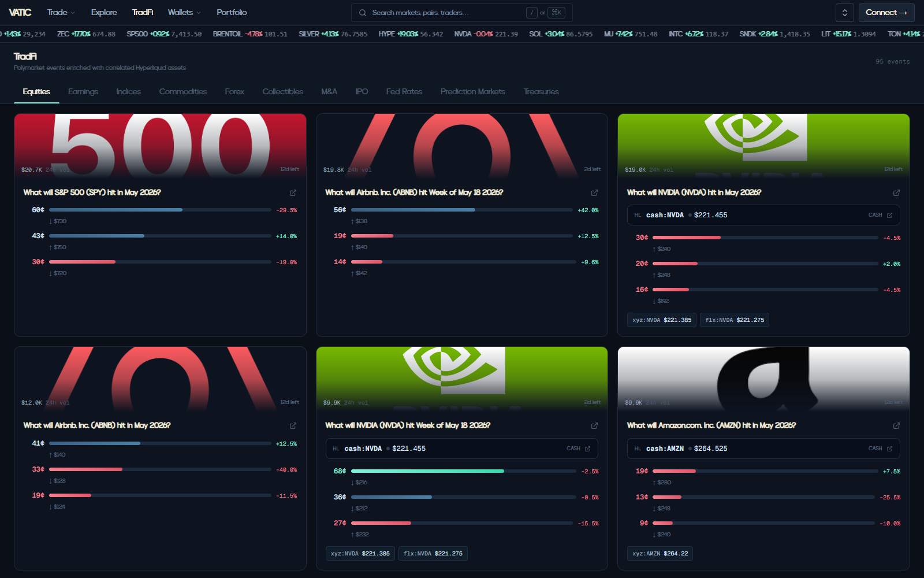924x578 pixels.
Task: Click the MU 751.48 ticker item
Action: point(631,34)
